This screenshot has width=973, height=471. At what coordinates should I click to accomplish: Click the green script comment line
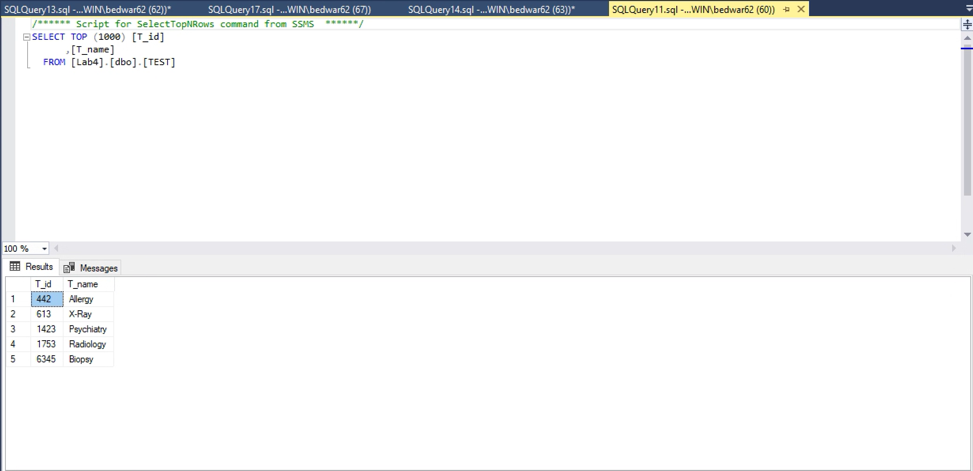197,24
